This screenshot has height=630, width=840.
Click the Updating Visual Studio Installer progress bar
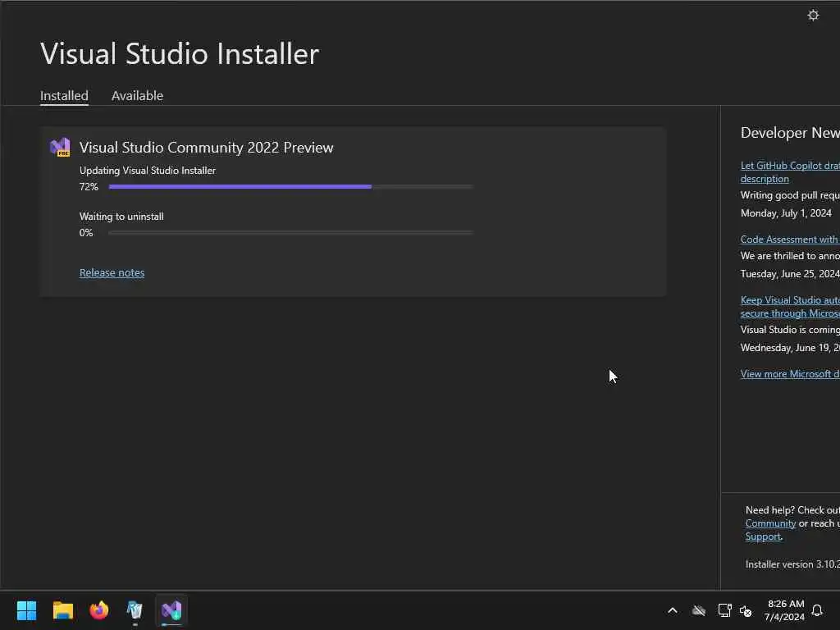pyautogui.click(x=291, y=186)
